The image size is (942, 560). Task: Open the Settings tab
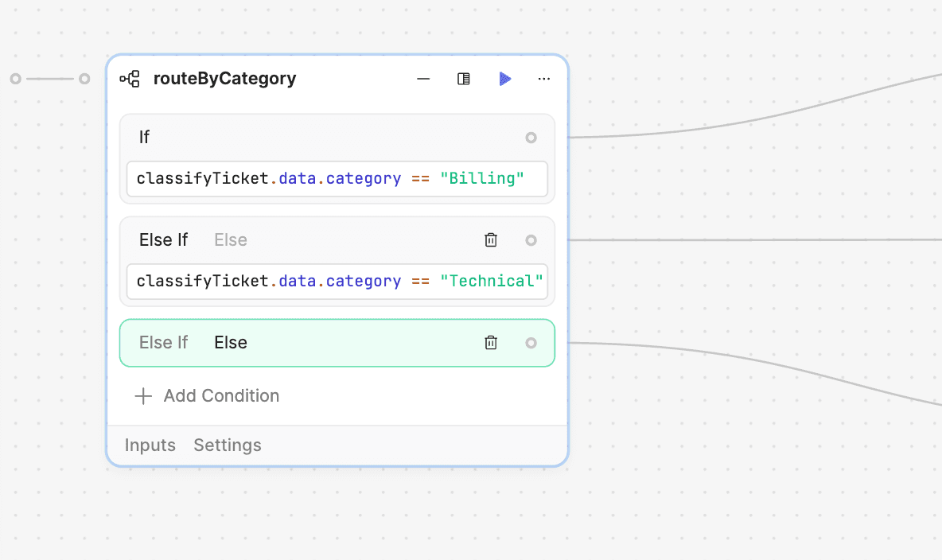pyautogui.click(x=227, y=445)
